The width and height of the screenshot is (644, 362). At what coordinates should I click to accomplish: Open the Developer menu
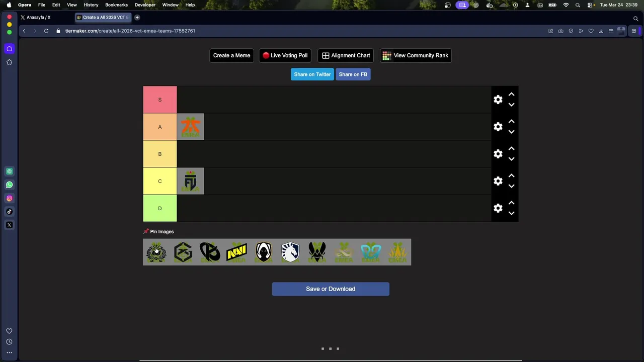point(145,5)
